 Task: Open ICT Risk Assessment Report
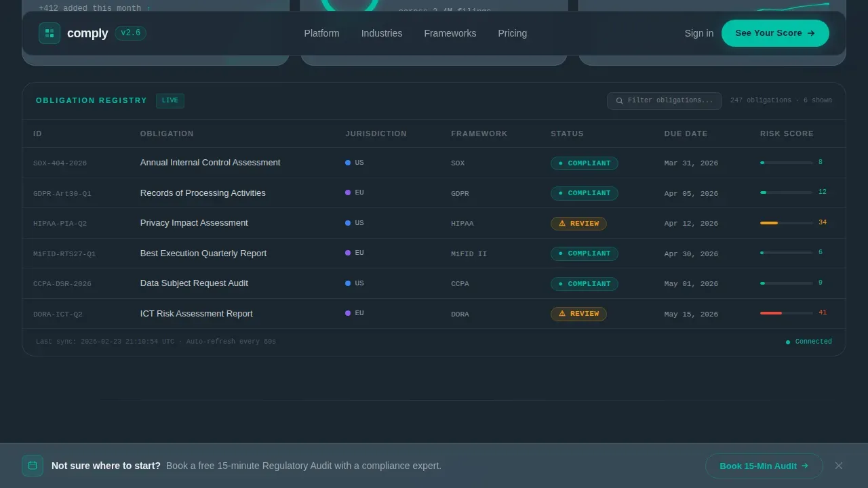point(197,314)
